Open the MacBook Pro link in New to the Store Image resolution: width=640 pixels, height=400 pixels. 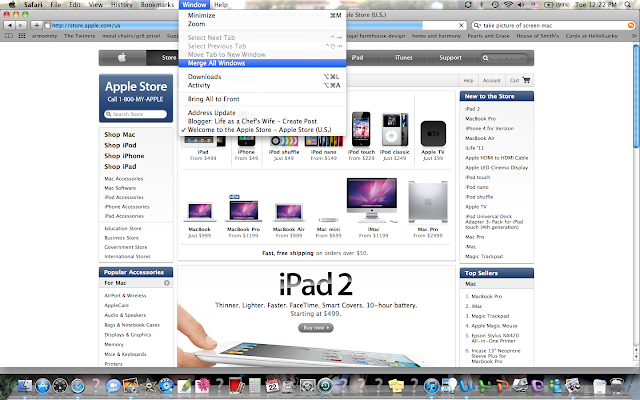(x=480, y=119)
